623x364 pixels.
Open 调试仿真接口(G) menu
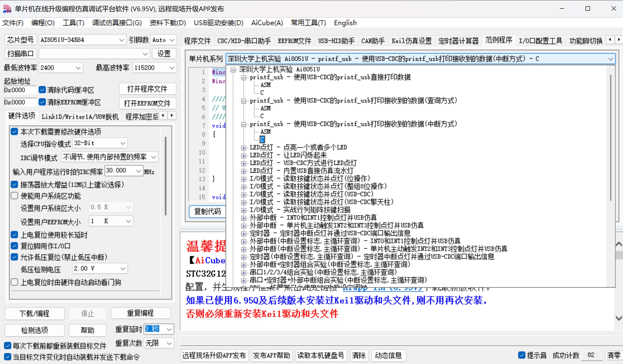(x=117, y=23)
